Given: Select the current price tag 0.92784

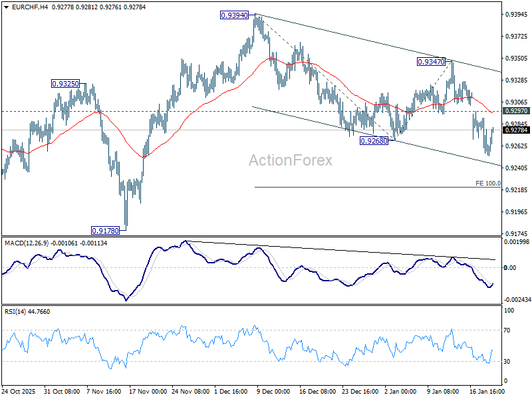Looking at the screenshot, I should tap(516, 130).
